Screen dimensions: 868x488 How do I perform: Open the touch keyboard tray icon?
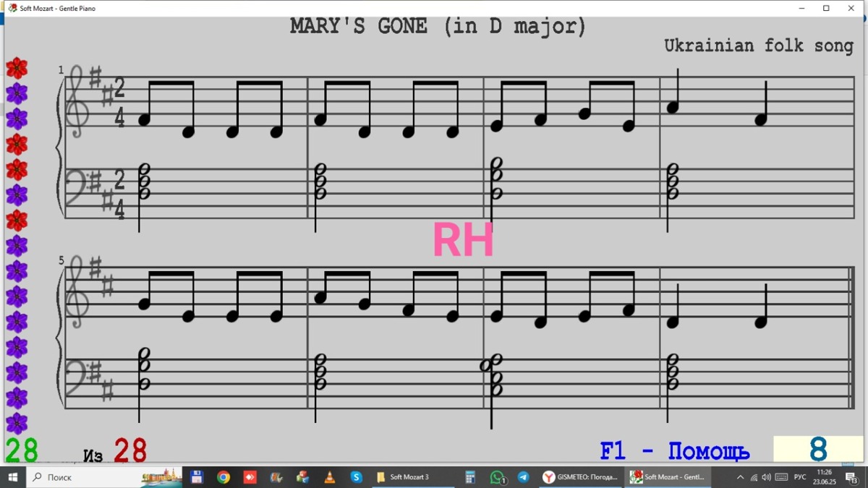pos(781,477)
